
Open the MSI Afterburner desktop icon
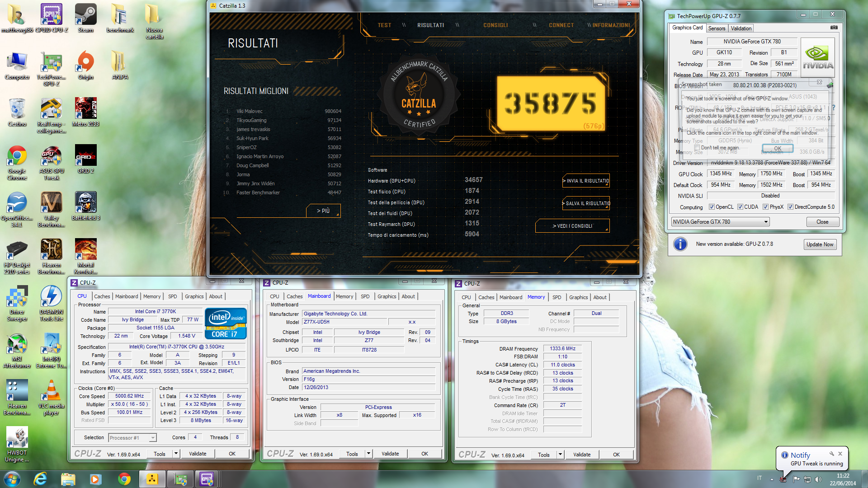pos(17,351)
